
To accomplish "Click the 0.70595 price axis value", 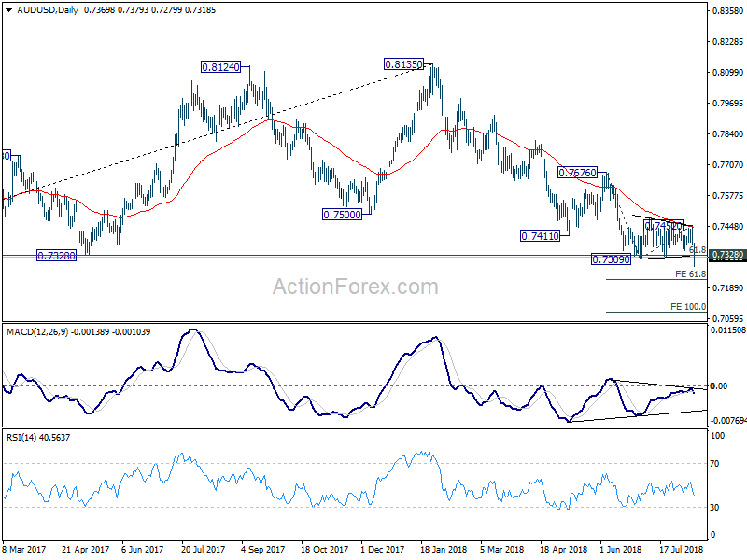I will tap(727, 318).
